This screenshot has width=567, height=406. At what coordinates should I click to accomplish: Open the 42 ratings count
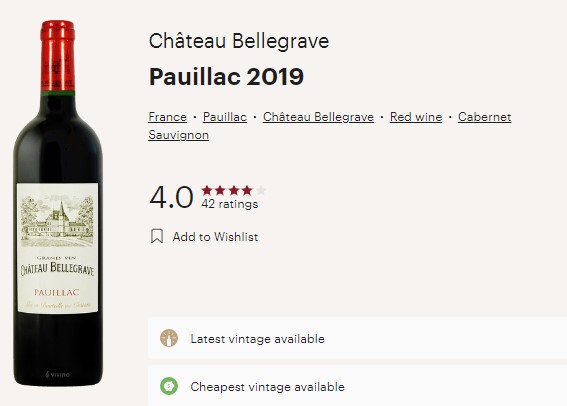pyautogui.click(x=230, y=204)
